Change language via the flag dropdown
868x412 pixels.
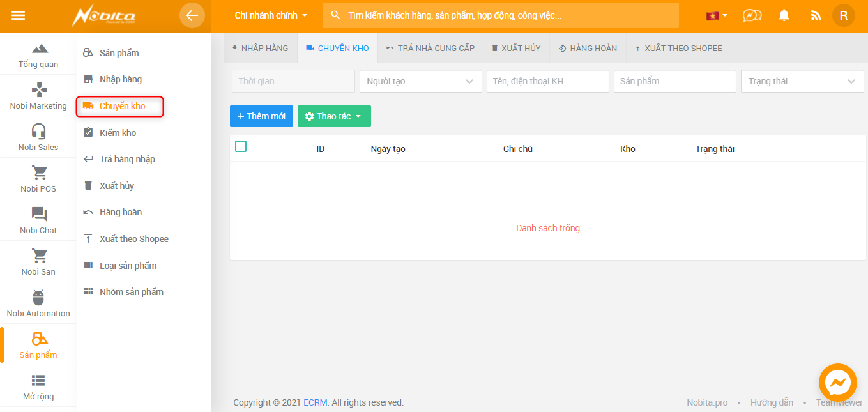pos(717,15)
